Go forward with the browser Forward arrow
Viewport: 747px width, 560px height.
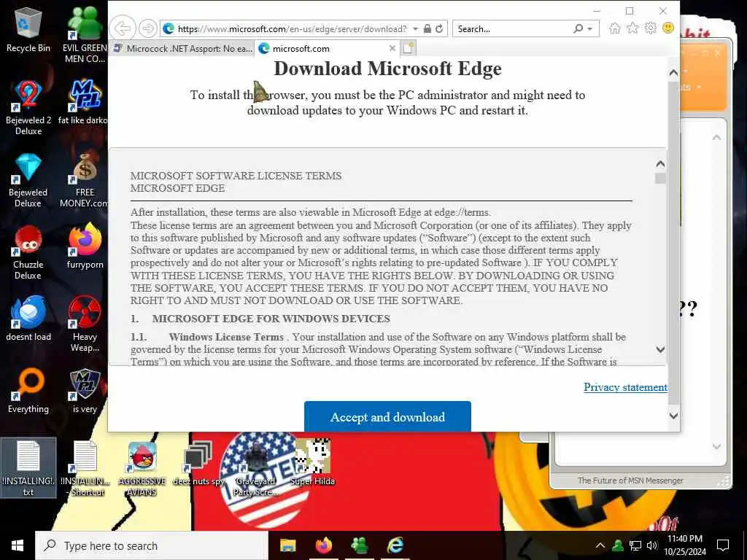click(x=148, y=28)
